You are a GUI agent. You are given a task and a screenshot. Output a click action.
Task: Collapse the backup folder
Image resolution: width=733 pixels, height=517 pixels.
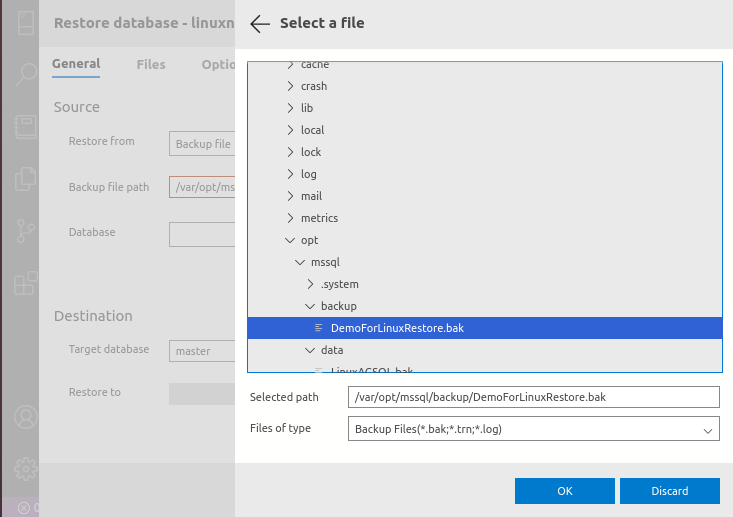point(310,306)
